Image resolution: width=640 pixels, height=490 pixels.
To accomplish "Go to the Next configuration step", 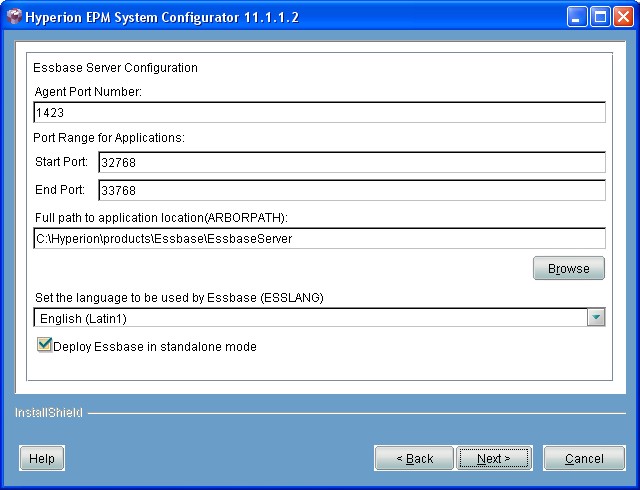I will pyautogui.click(x=494, y=458).
